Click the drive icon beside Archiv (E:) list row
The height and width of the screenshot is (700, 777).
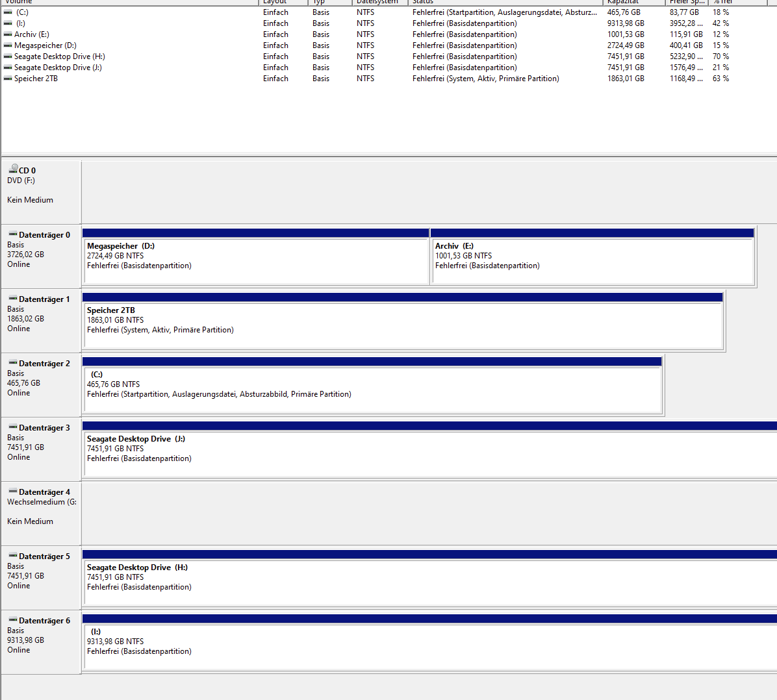(8, 34)
